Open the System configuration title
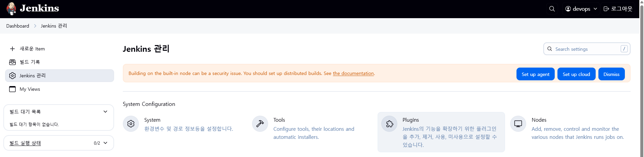 coord(152,120)
